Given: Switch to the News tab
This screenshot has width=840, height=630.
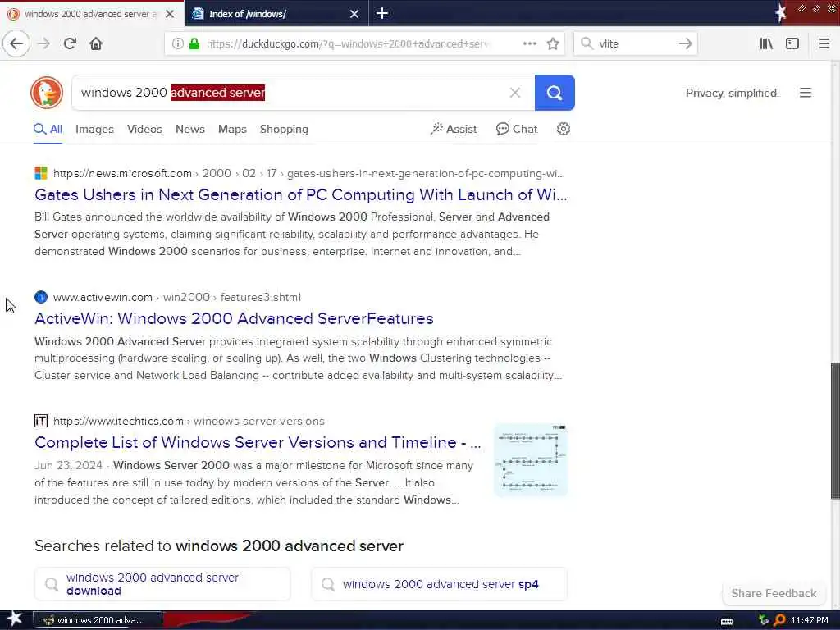Looking at the screenshot, I should [190, 129].
